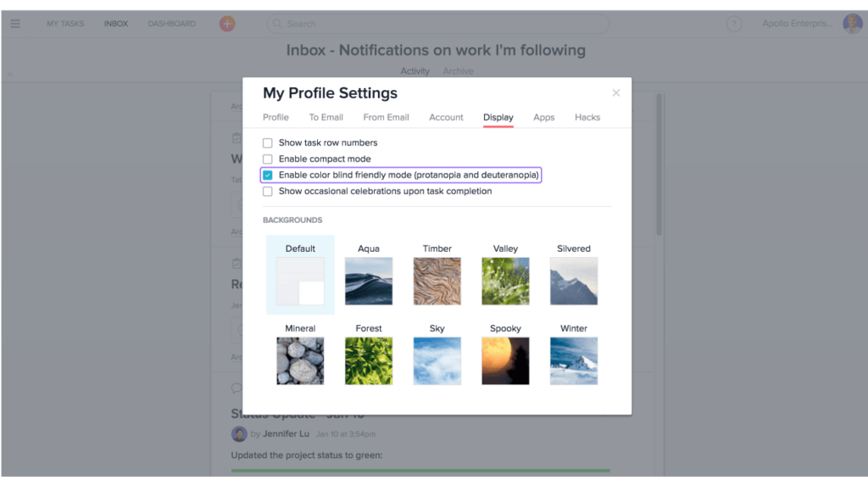
Task: Go to the Hacks tab
Action: (587, 117)
